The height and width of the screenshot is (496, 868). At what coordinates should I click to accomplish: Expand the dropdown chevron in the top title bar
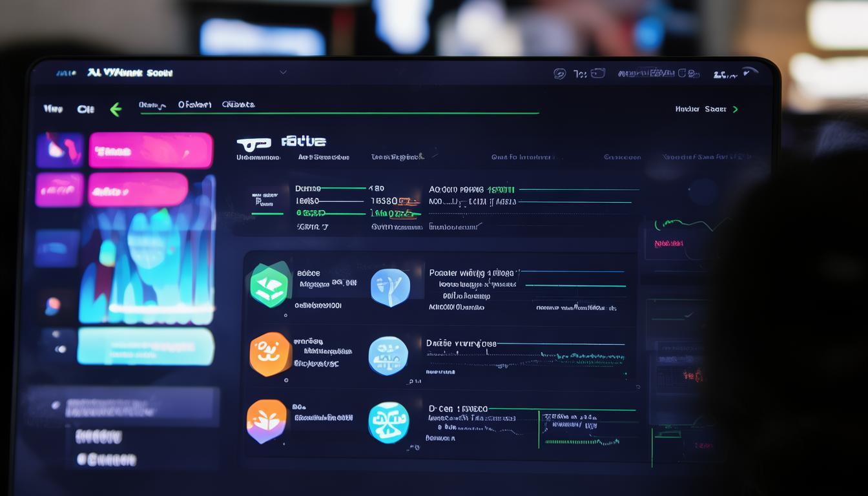click(x=282, y=72)
